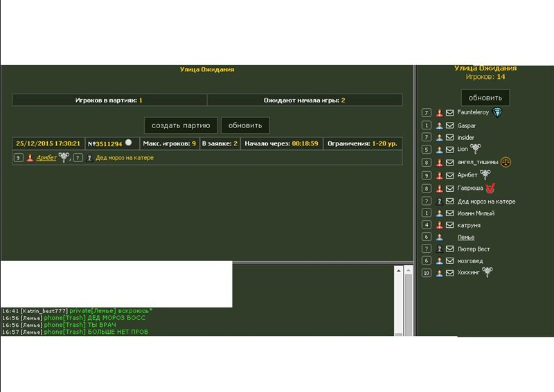
Task: Click the avatar icon of Иоанн Милый
Action: tap(439, 213)
